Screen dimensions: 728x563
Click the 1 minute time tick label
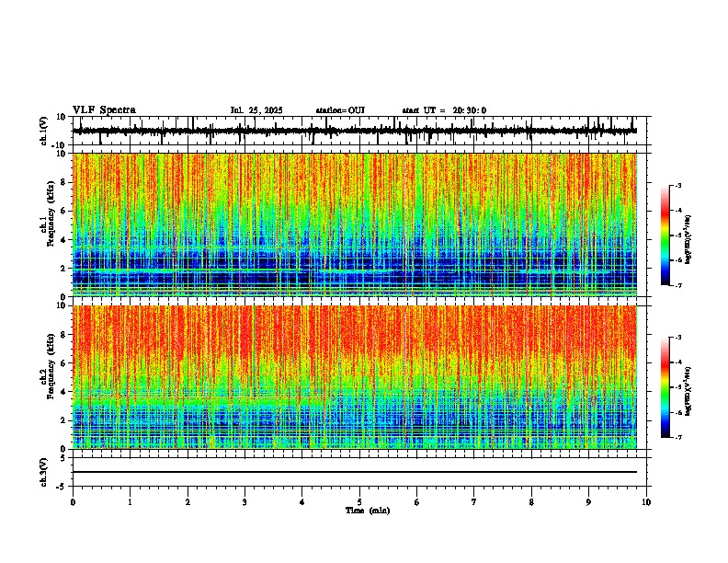pyautogui.click(x=130, y=502)
